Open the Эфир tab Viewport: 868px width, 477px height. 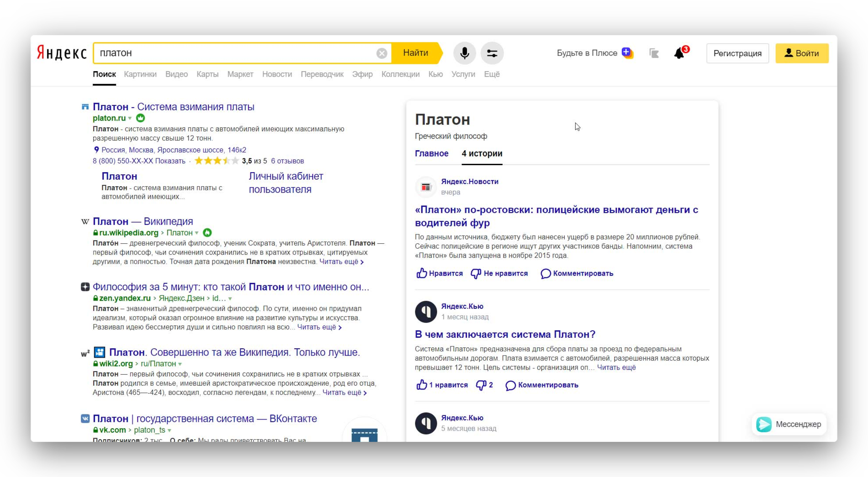click(x=362, y=74)
